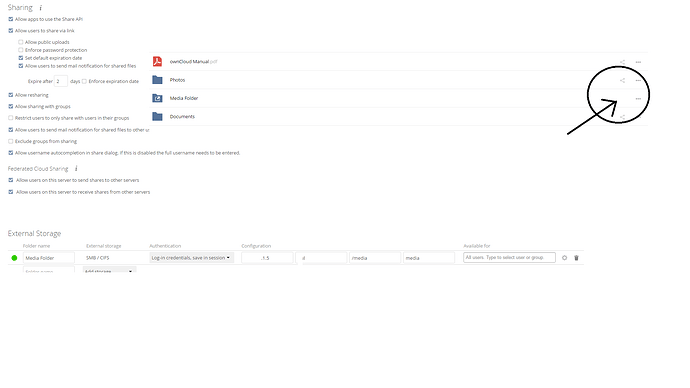The width and height of the screenshot is (690, 388).
Task: Open the Documents folder
Action: 182,117
